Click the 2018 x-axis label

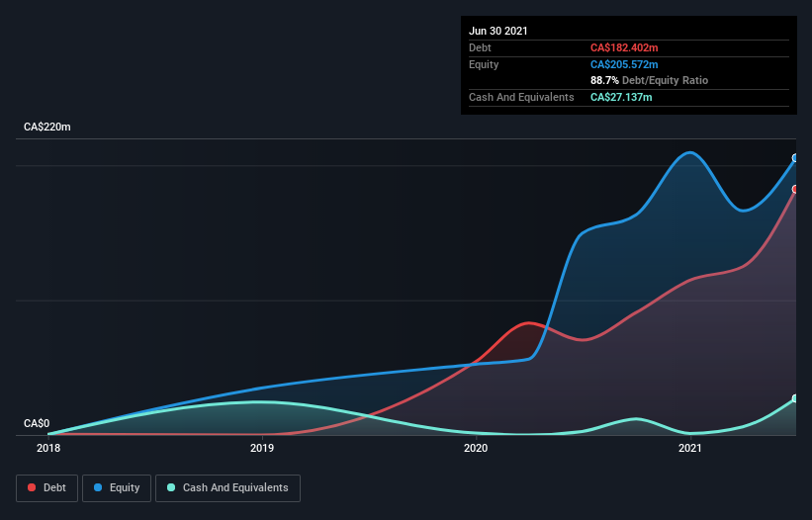tap(48, 448)
